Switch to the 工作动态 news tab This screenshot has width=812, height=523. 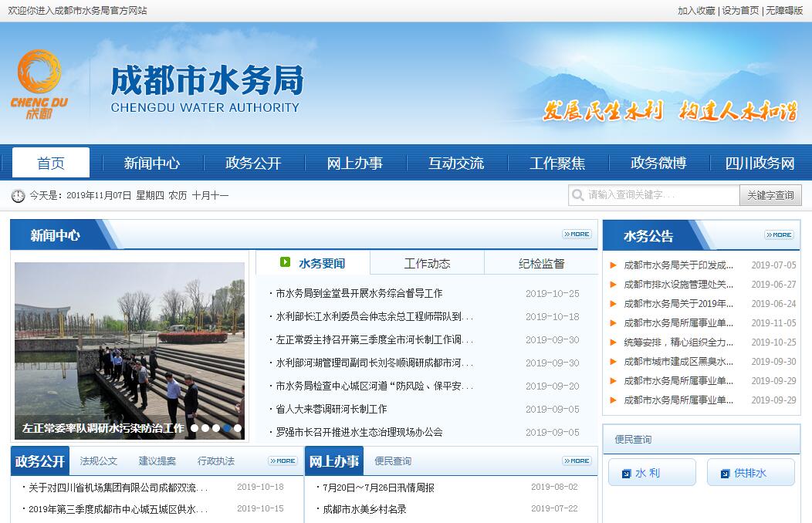[427, 264]
